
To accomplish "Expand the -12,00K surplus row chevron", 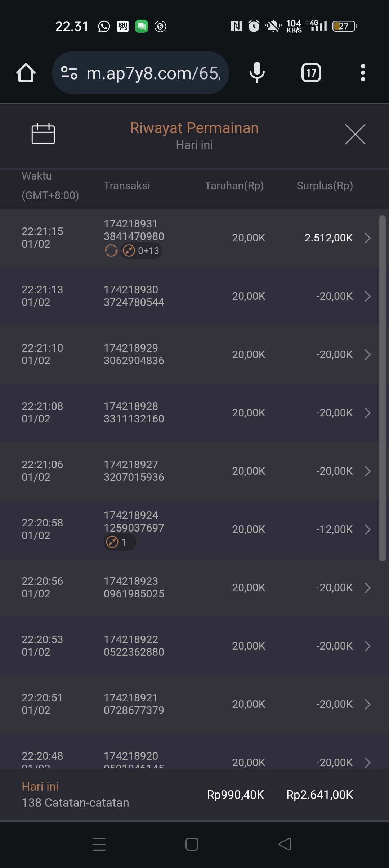I will [367, 529].
